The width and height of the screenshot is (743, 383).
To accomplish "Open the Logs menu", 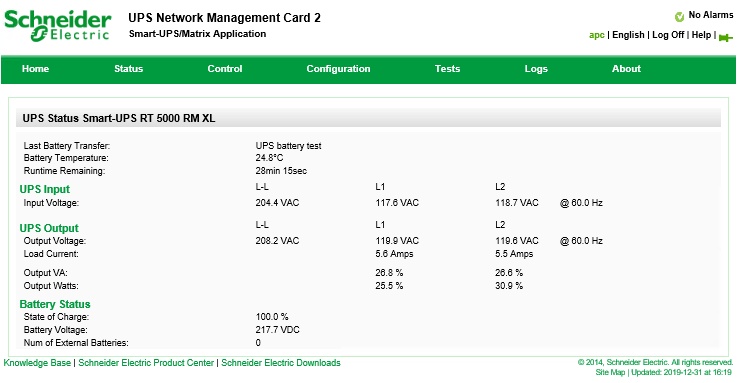I will [x=536, y=69].
